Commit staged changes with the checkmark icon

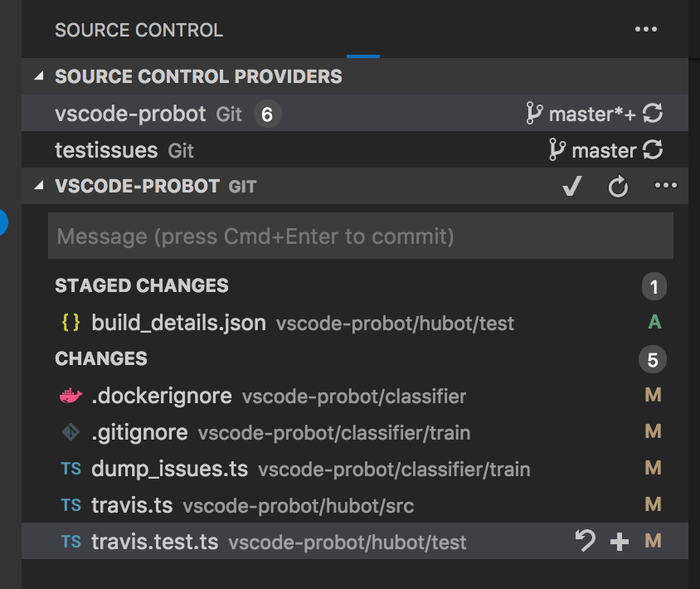tap(571, 186)
